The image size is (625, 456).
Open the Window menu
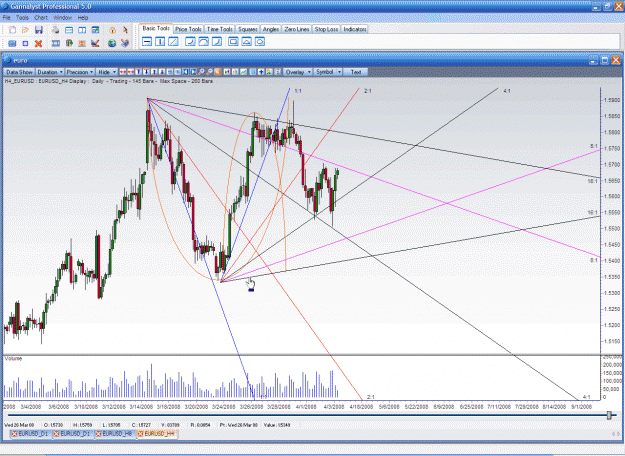(x=62, y=18)
